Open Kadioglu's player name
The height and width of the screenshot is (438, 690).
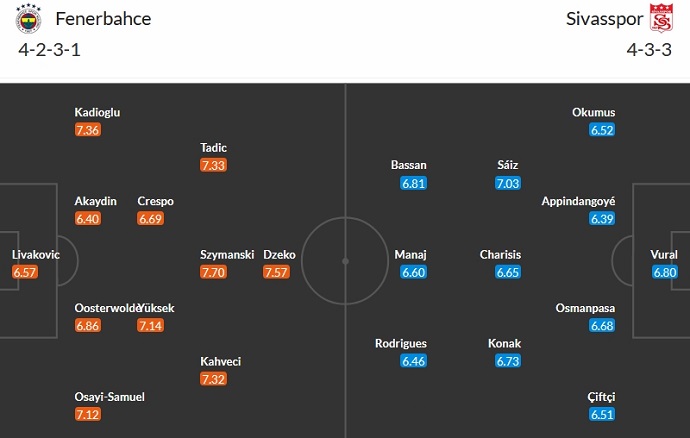click(x=97, y=113)
